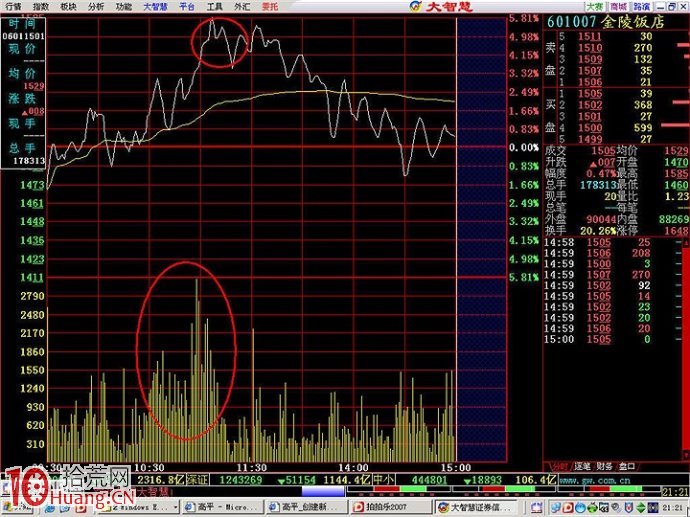The height and width of the screenshot is (517, 690).
Task: Click the 总手 value 178313 in info box
Action: 29,161
